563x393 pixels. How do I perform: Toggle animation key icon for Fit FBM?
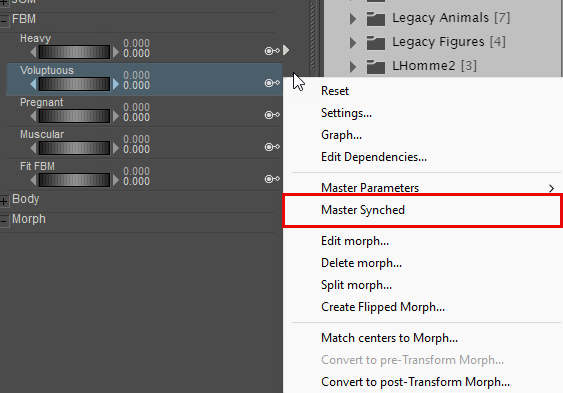[x=272, y=179]
